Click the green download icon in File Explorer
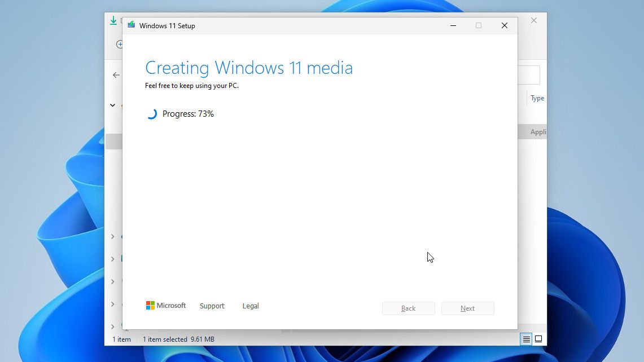 [113, 20]
